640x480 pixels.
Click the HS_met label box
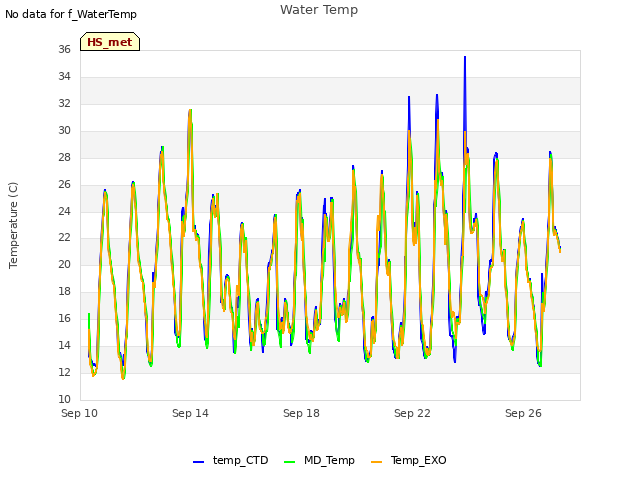110,42
